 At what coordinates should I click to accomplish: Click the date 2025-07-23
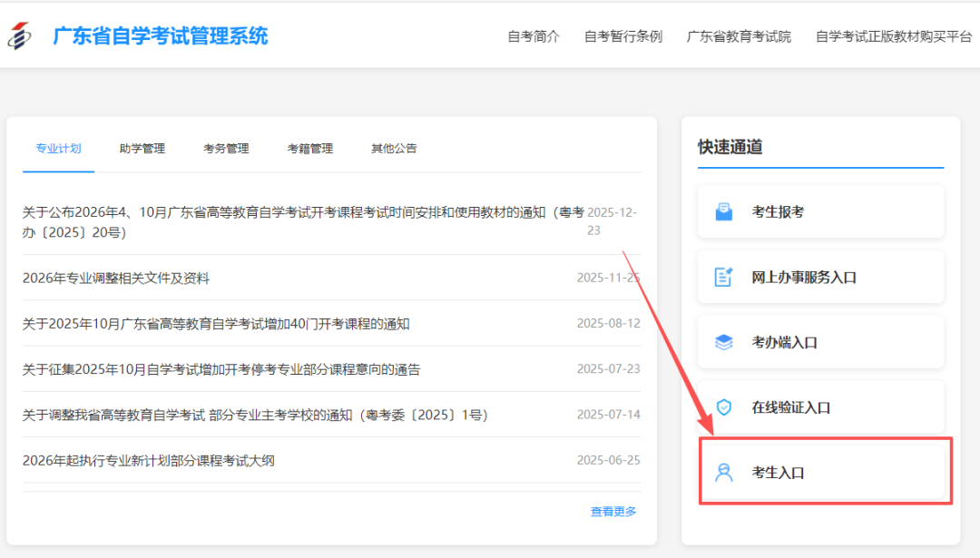[x=608, y=368]
